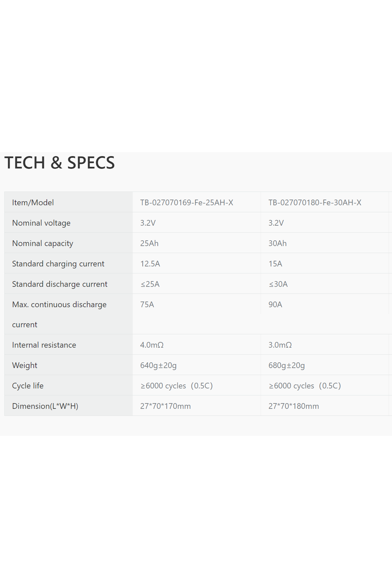
Task: Click the TECH & SPECS heading
Action: [59, 163]
